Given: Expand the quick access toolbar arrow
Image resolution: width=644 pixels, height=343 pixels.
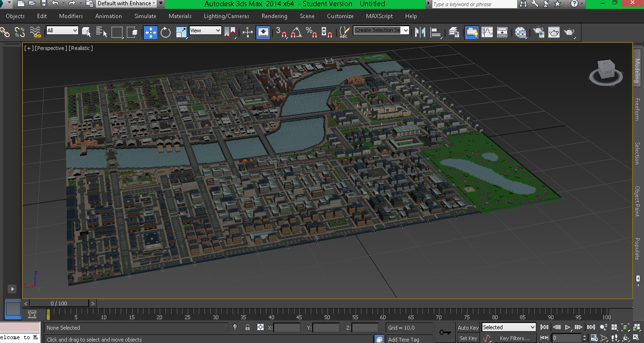Looking at the screenshot, I should pyautogui.click(x=161, y=3).
